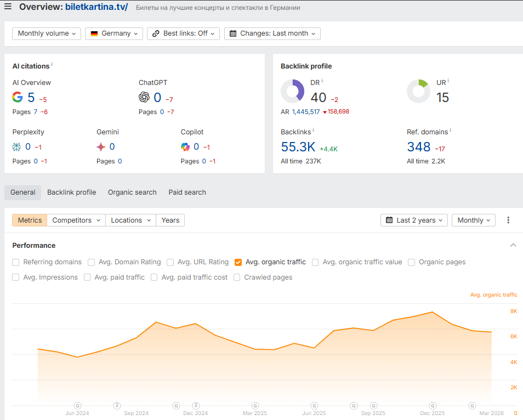Image resolution: width=523 pixels, height=420 pixels.
Task: Open the biletkartina.tv/ link
Action: [x=96, y=7]
